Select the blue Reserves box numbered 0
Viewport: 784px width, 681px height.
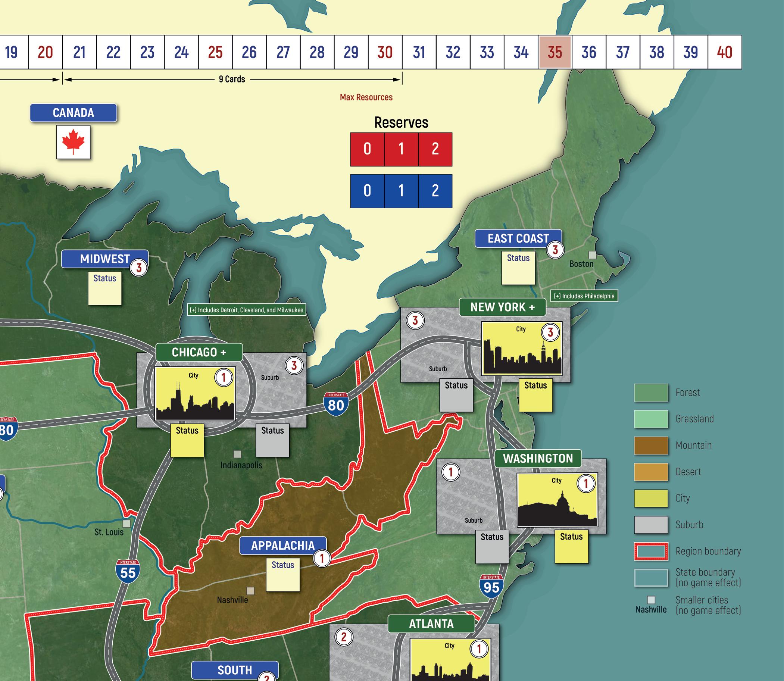pos(367,191)
